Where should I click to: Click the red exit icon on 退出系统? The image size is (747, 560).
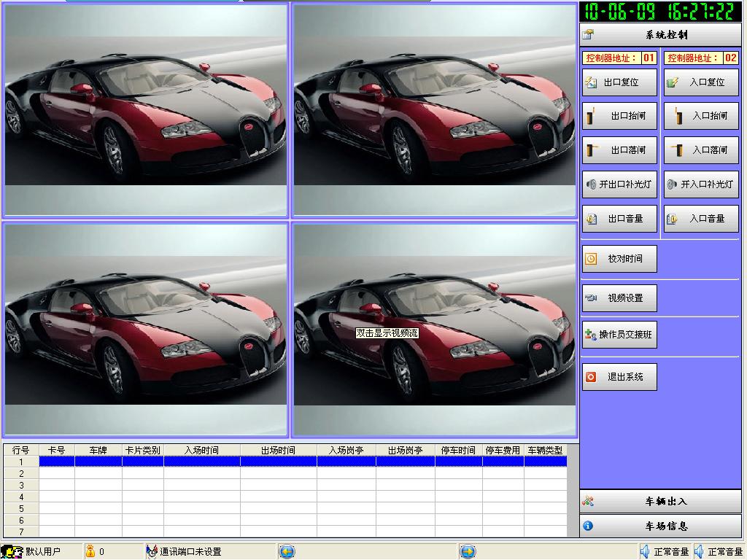591,377
